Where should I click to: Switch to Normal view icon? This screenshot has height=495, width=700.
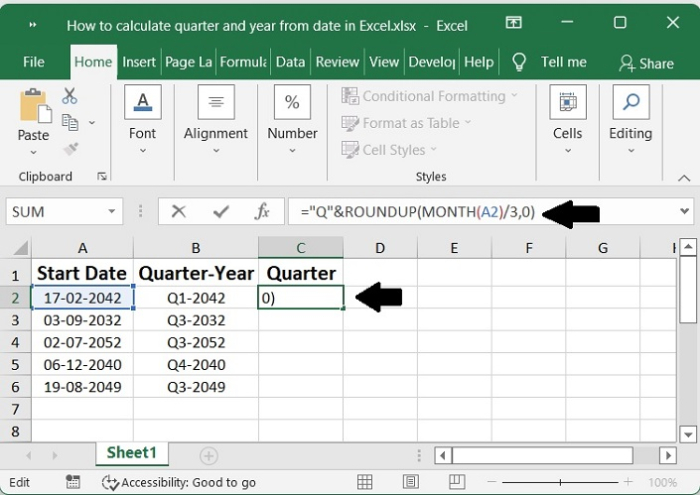point(364,482)
